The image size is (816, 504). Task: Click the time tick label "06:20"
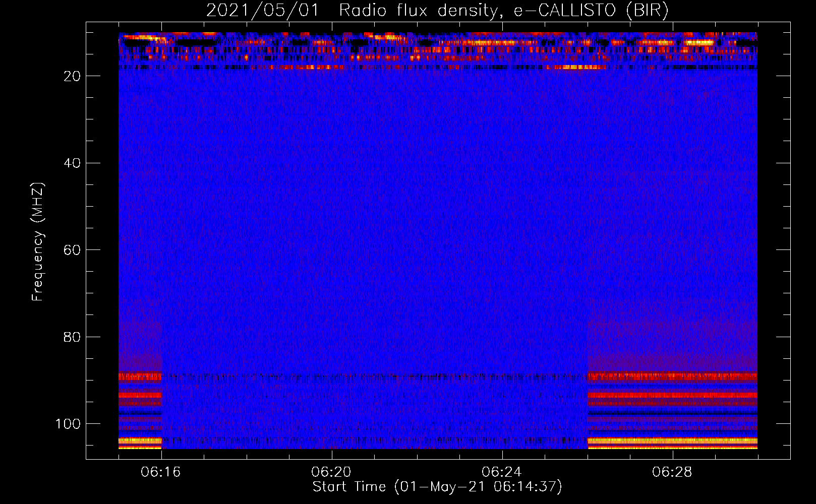point(331,472)
